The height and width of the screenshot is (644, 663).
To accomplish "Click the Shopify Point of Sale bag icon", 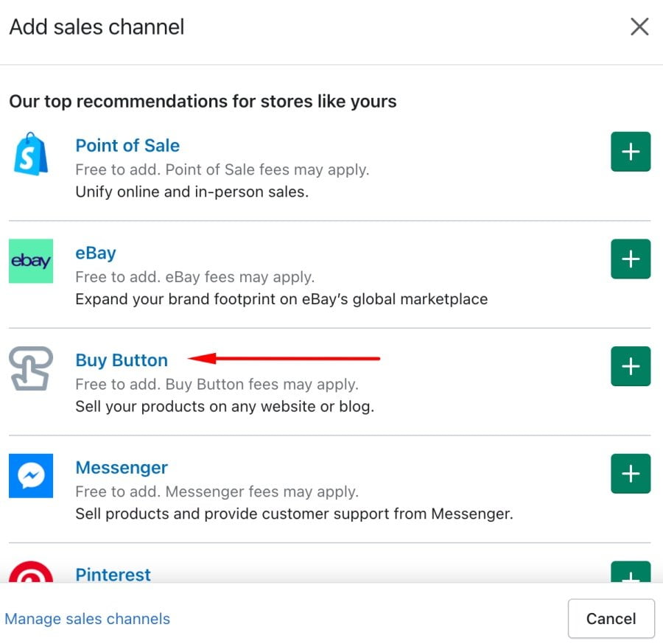I will (31, 153).
